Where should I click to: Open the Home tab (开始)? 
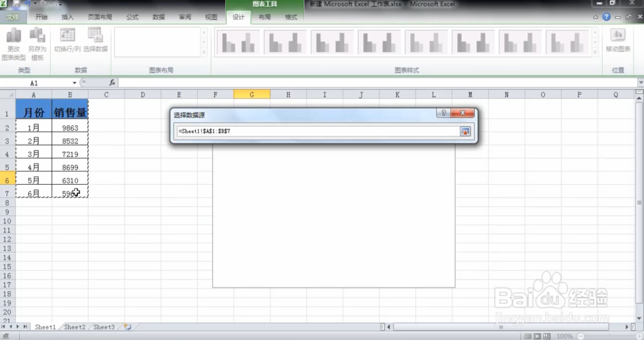(x=41, y=17)
